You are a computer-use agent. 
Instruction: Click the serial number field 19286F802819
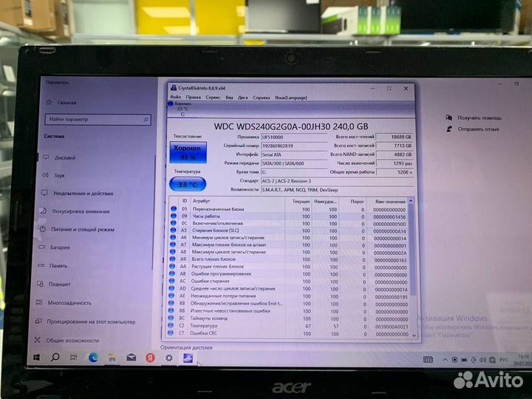pyautogui.click(x=294, y=146)
